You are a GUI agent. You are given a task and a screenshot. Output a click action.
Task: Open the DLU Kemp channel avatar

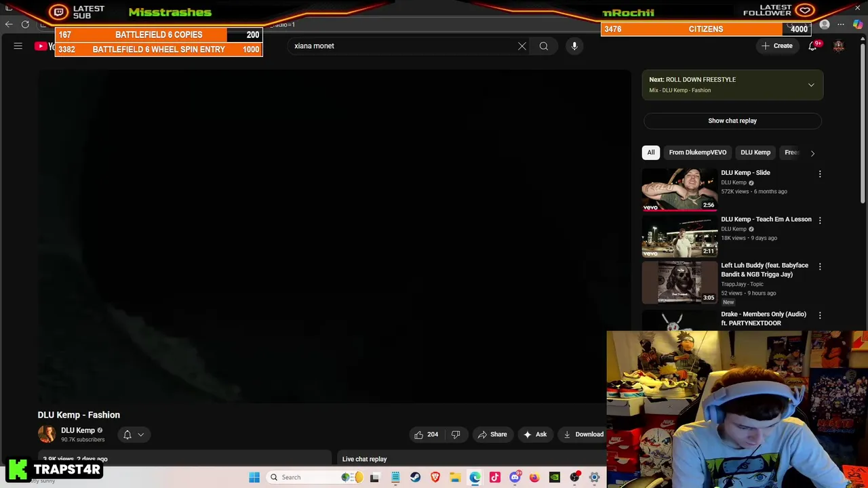click(x=47, y=434)
